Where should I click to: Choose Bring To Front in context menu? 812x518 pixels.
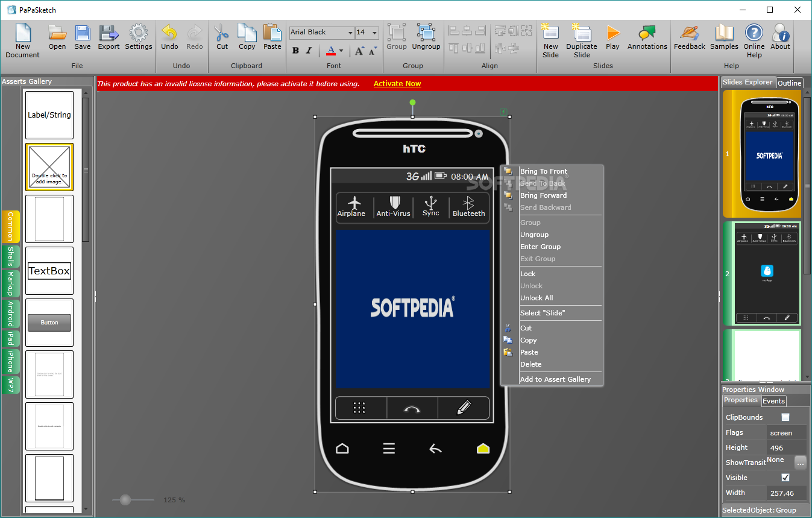tap(544, 171)
